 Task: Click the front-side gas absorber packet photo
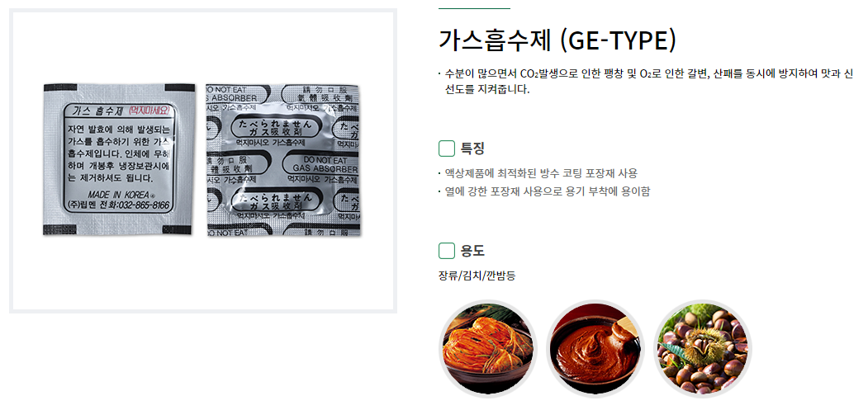coord(119,159)
